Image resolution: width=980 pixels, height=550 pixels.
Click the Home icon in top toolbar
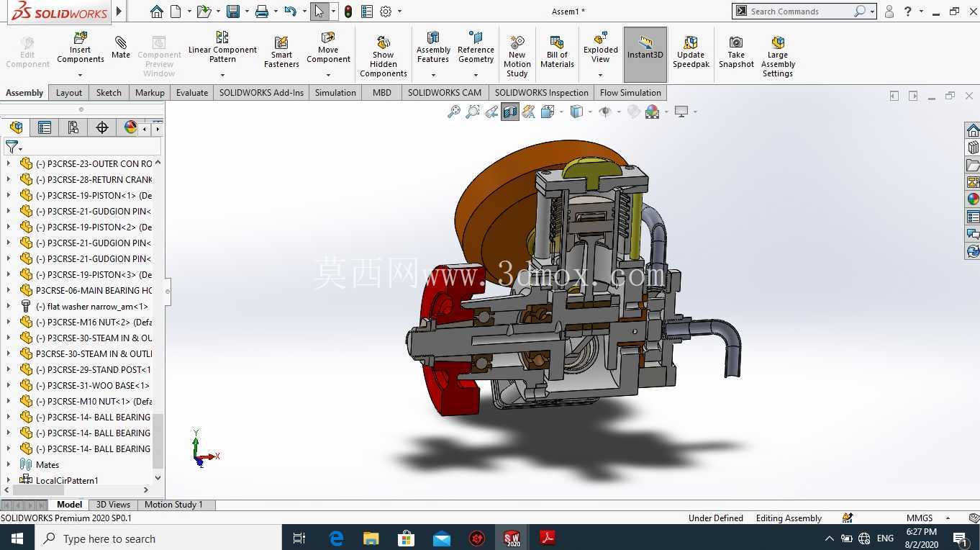coord(157,12)
